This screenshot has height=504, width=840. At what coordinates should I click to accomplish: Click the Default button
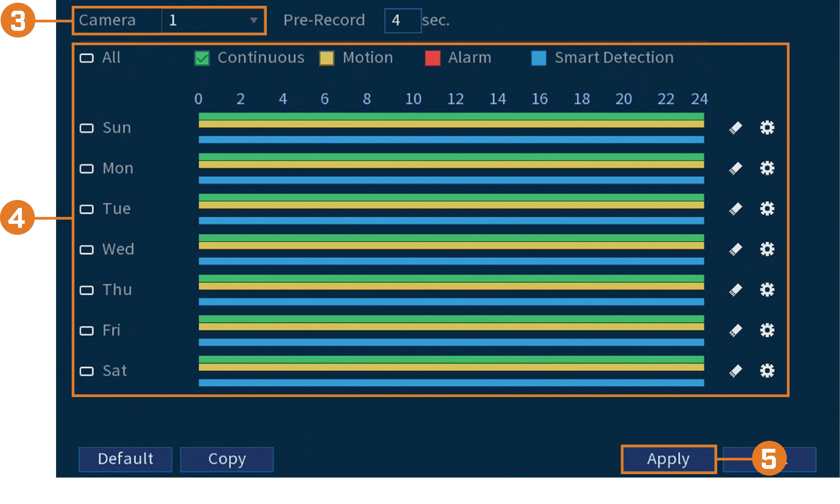(x=125, y=459)
